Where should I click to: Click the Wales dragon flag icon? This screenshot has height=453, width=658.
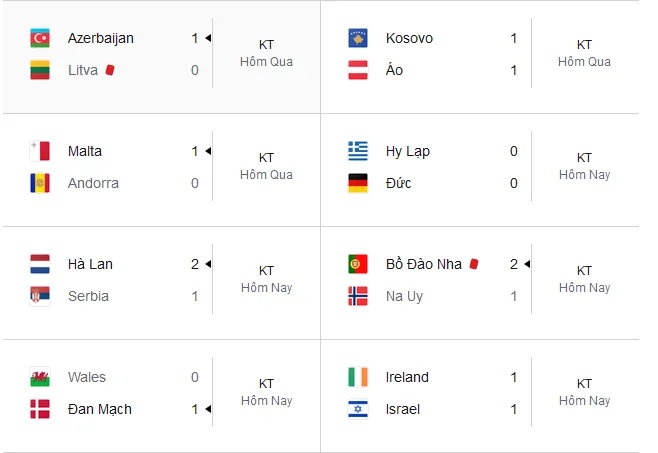point(40,377)
